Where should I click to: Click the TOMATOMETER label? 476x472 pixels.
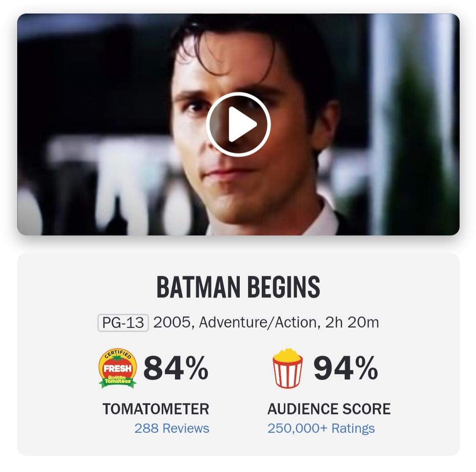coord(156,409)
